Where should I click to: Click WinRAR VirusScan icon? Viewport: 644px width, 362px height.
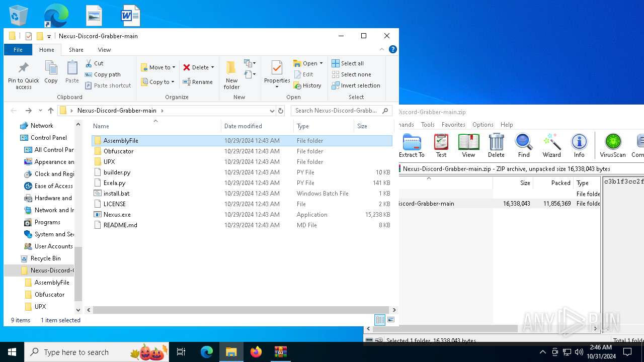[x=613, y=146]
